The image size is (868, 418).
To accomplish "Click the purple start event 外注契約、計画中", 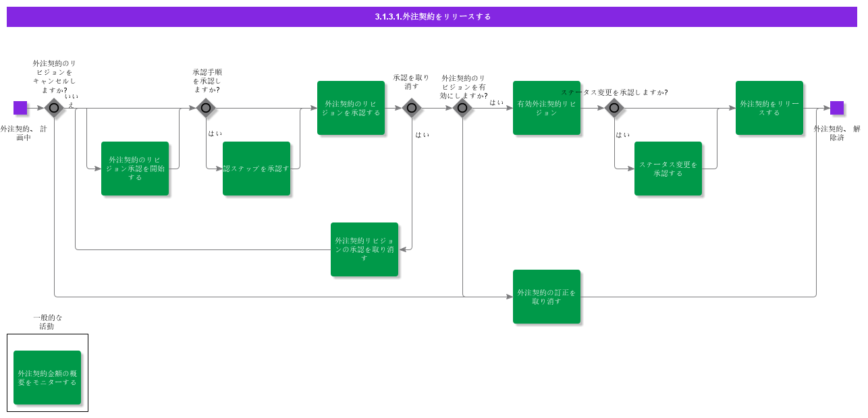I will click(19, 108).
